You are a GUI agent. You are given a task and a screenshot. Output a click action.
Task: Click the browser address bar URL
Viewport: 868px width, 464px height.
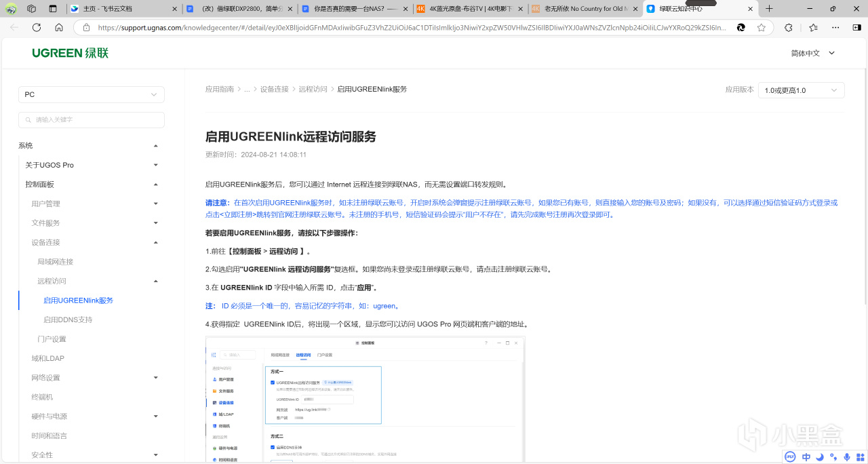coord(412,28)
